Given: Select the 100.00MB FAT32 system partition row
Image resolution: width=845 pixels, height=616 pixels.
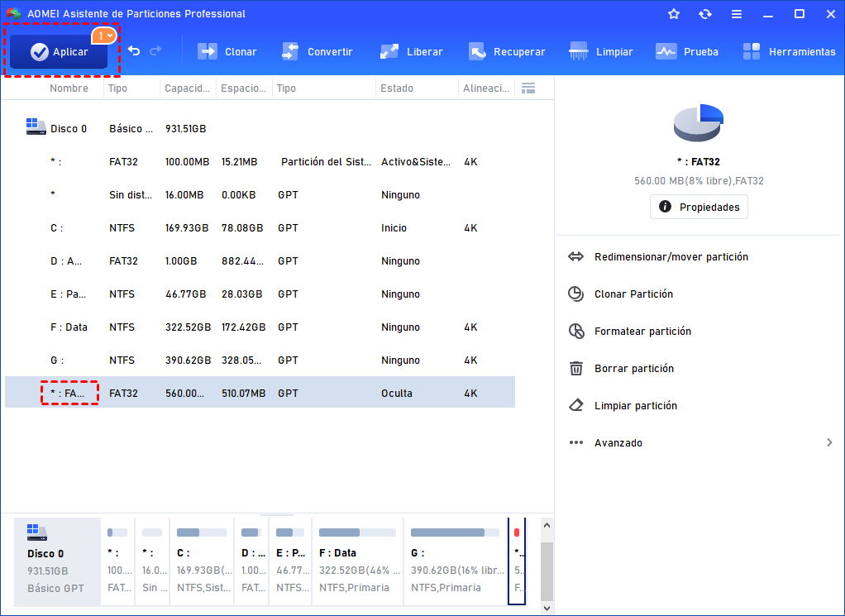Looking at the screenshot, I should (x=260, y=162).
